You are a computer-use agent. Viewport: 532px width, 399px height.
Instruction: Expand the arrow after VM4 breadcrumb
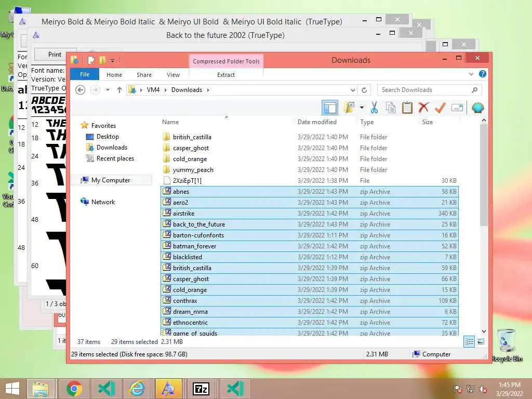[166, 90]
